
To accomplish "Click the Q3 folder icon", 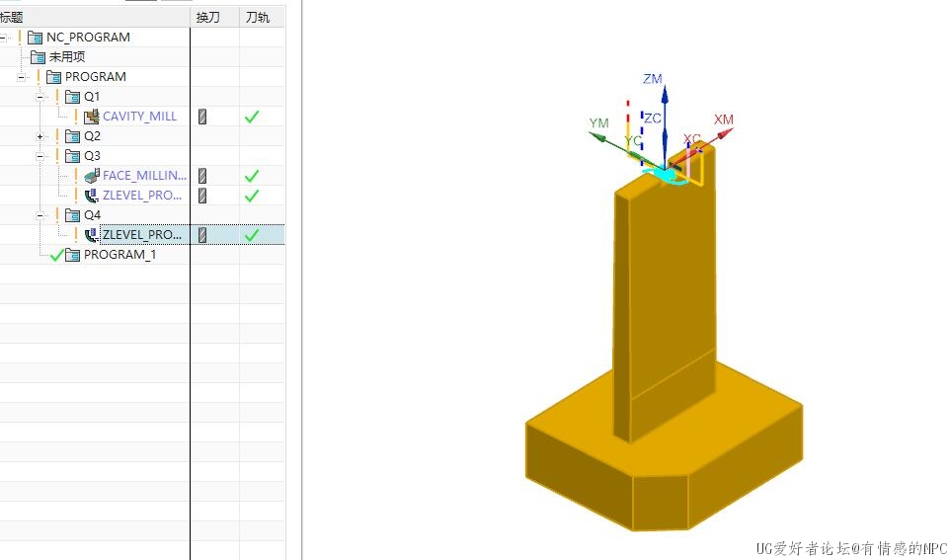I will pyautogui.click(x=73, y=156).
